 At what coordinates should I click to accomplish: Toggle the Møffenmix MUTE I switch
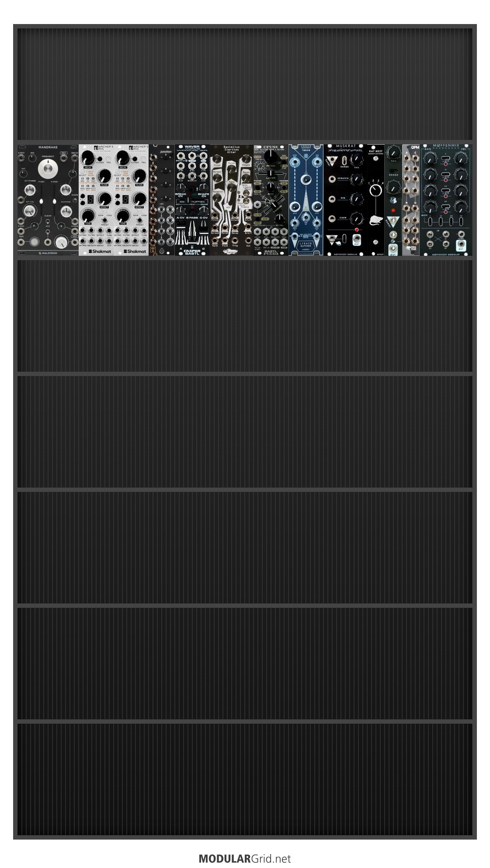[430, 221]
